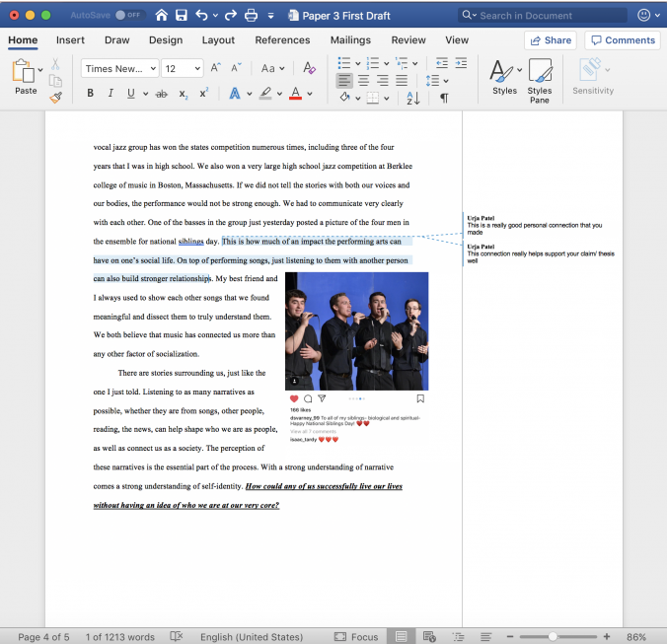Click the zoom out minus button
667x644 pixels.
tap(509, 636)
